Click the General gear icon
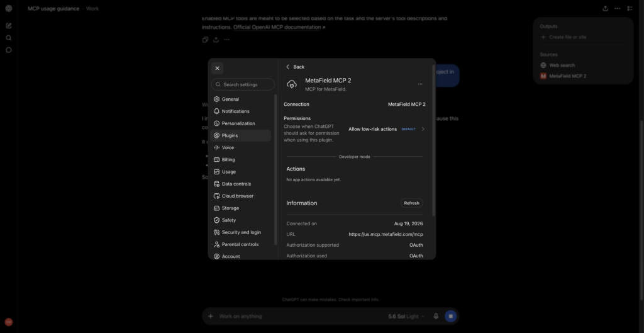This screenshot has height=333, width=644. click(217, 99)
